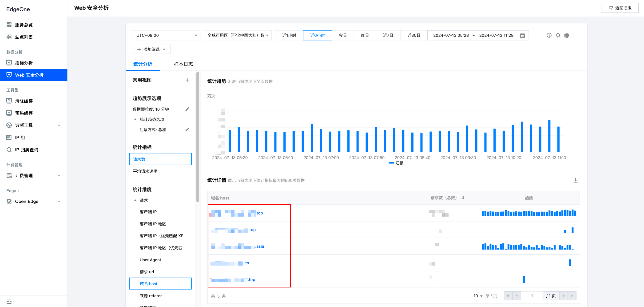Click the info circle icon
Screen dimensions: 644x307
(x=549, y=35)
